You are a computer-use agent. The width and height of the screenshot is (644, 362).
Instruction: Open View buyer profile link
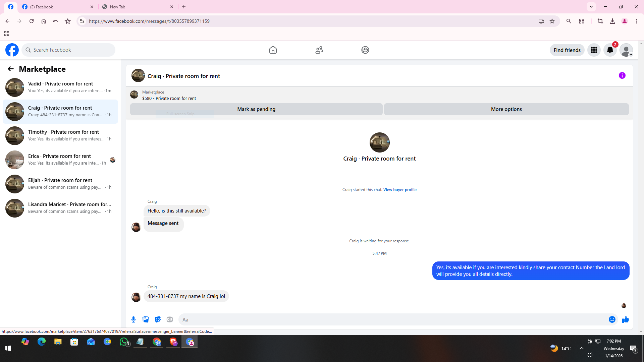399,190
